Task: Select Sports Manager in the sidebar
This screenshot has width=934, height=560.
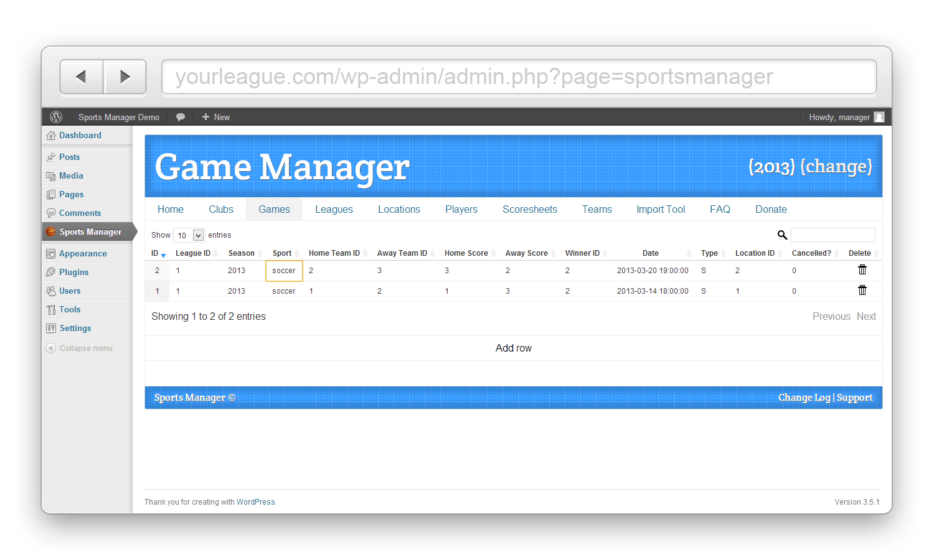Action: click(90, 231)
